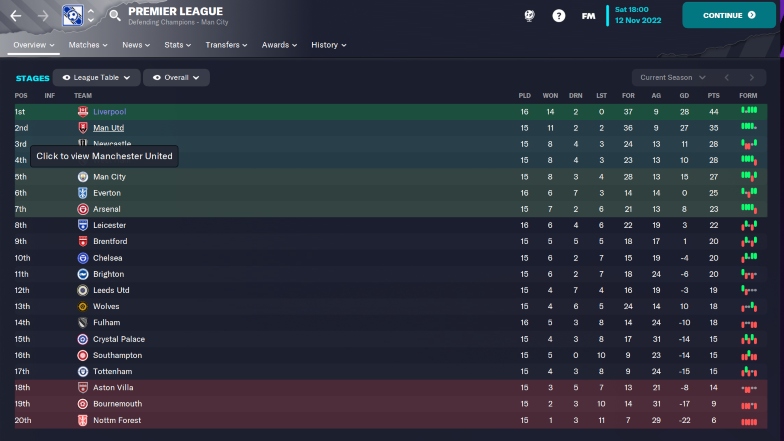Click the Continue button
This screenshot has height=441, width=784.
point(729,16)
